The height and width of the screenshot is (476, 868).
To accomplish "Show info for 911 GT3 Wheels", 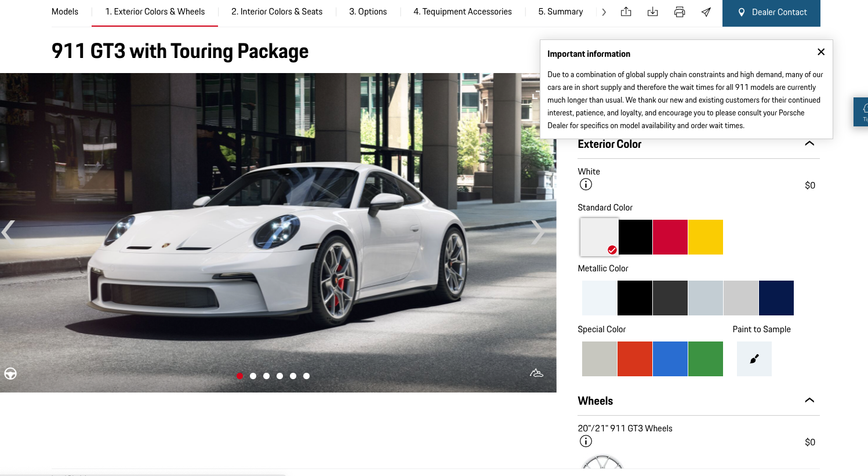I will pyautogui.click(x=586, y=441).
